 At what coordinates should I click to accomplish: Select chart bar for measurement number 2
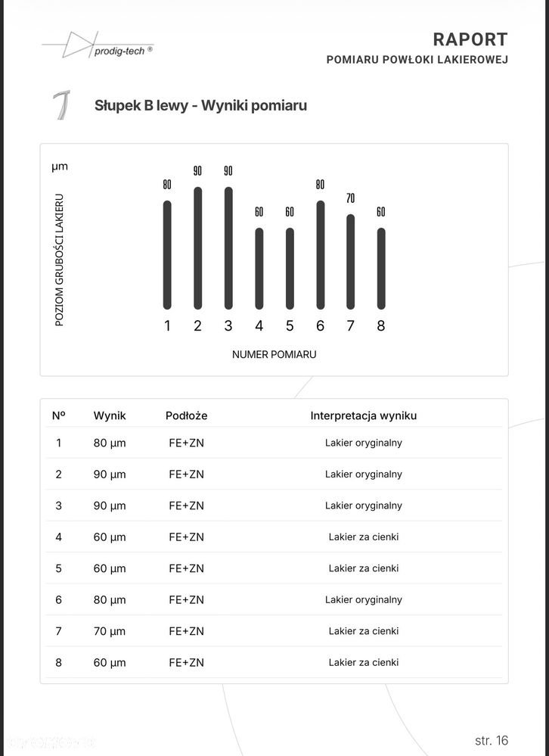coord(198,248)
